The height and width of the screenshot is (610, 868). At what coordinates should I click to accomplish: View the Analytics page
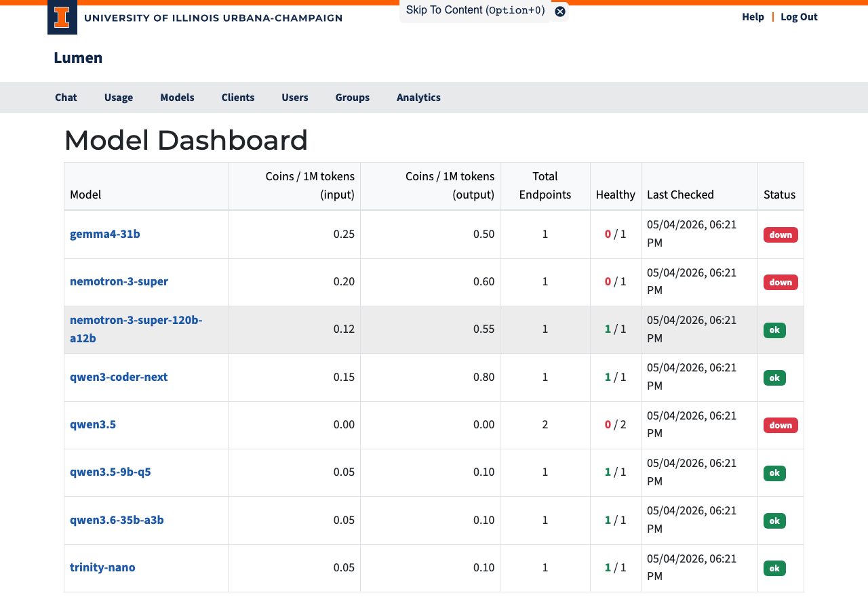tap(418, 98)
